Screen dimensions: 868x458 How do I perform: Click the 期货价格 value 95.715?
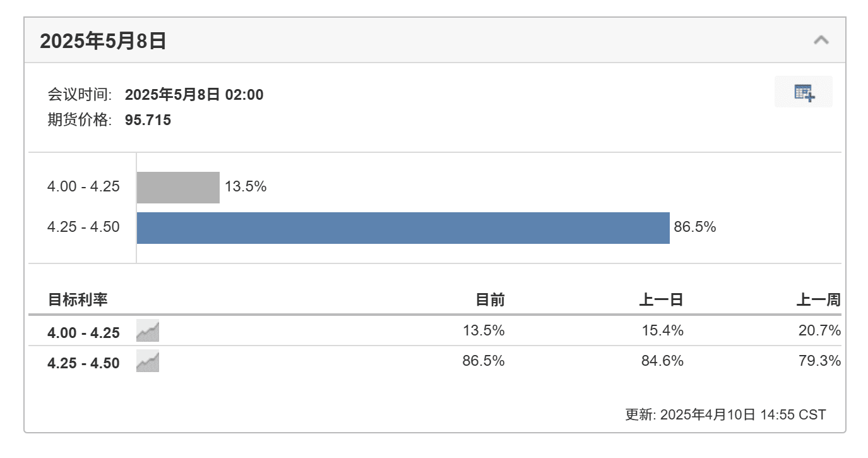[148, 120]
